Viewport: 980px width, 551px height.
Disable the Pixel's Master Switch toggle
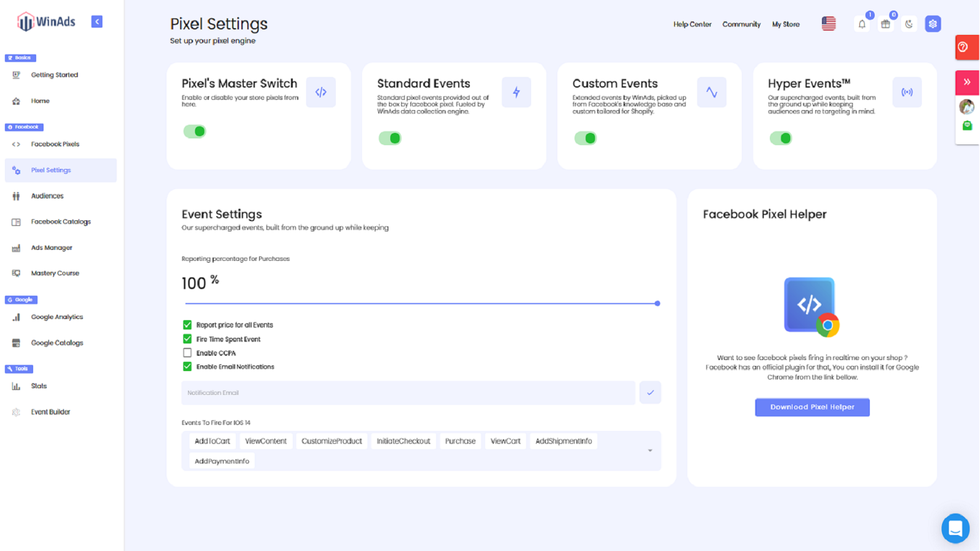point(195,132)
